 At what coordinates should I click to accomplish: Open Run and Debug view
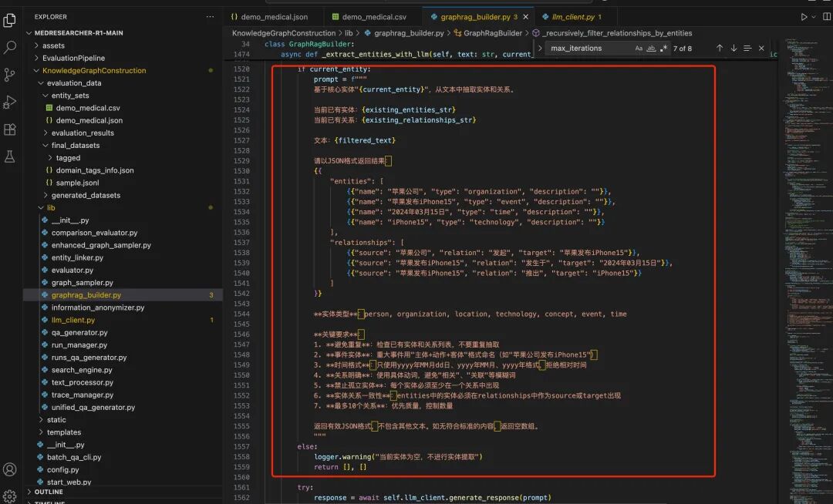click(x=9, y=102)
